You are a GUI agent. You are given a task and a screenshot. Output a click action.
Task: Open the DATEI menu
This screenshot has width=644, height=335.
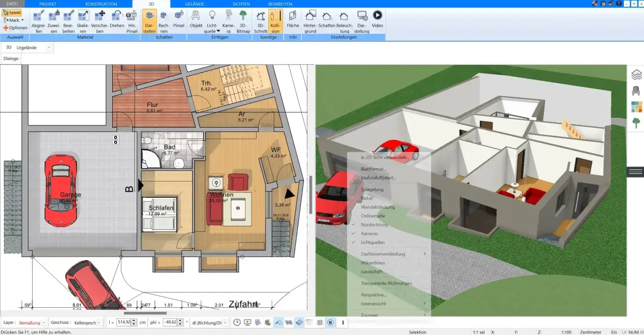[x=12, y=4]
